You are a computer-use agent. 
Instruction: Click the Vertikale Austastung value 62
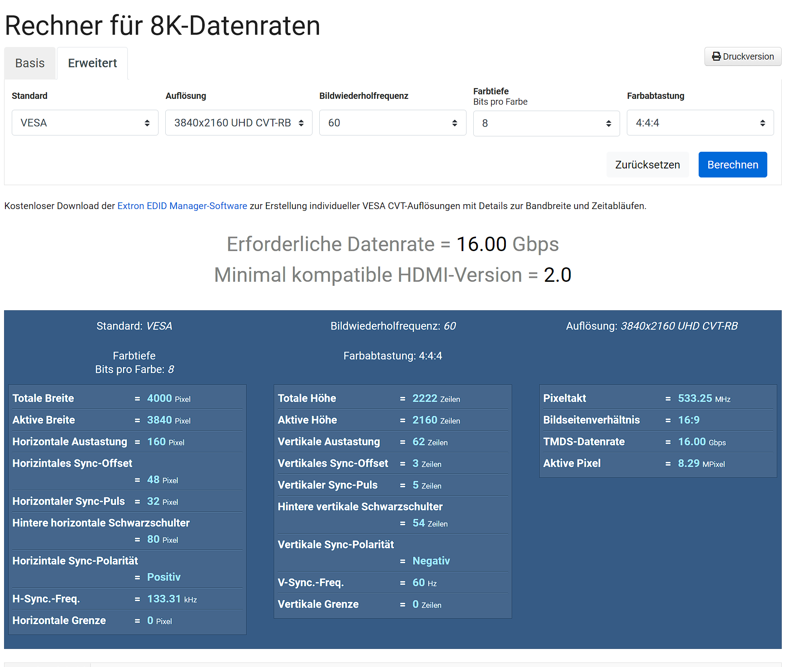coord(419,442)
